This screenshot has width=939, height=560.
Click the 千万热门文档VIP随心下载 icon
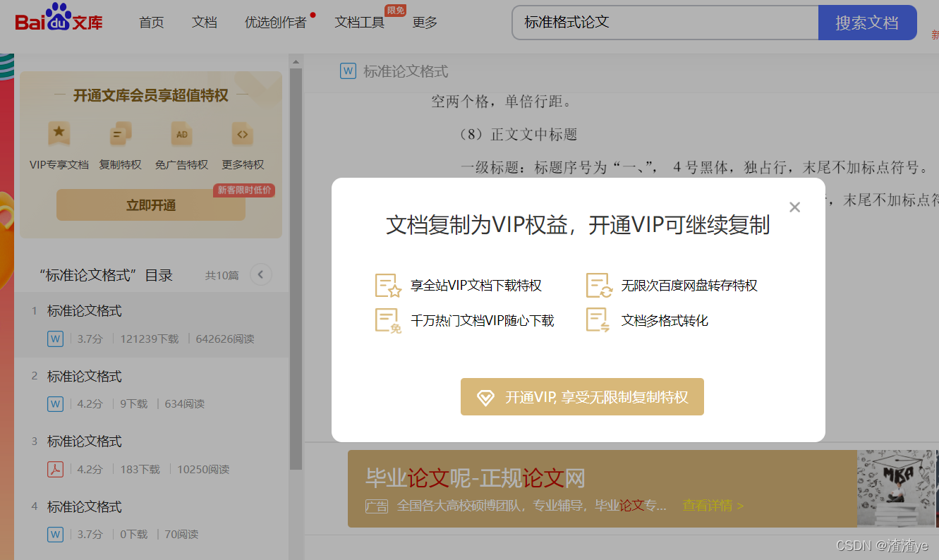tap(388, 321)
